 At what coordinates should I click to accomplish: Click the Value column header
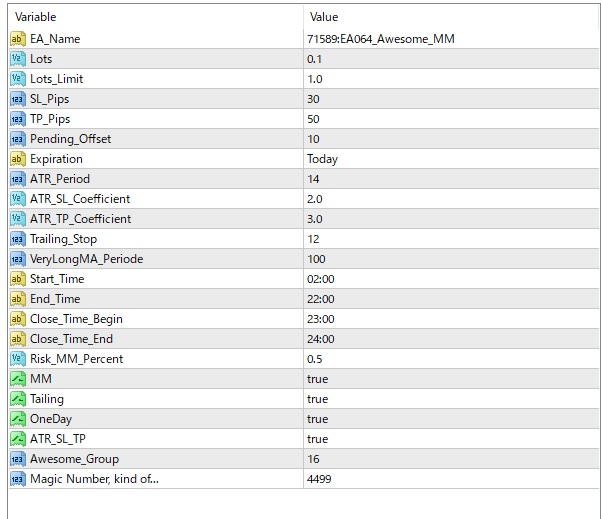(324, 17)
